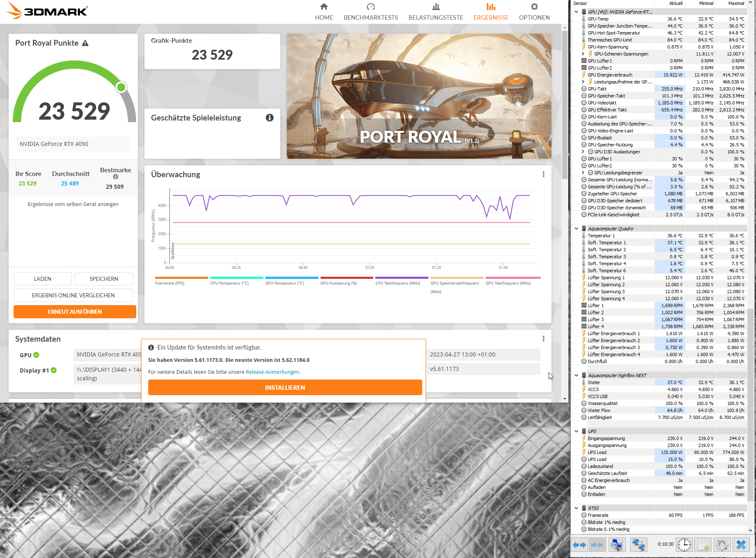Image resolution: width=756 pixels, height=558 pixels.
Task: Click the Sensor column header
Action: coord(613,3)
